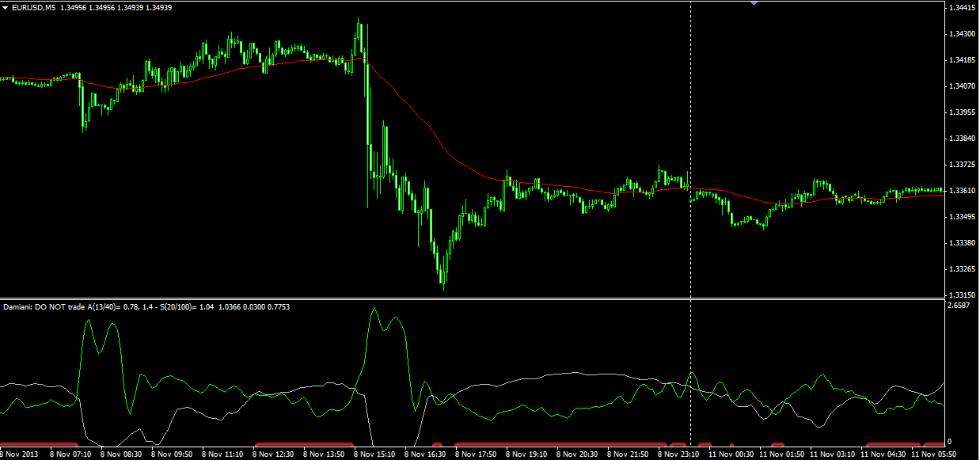
Task: Select the 8 Nov 15:10 time label
Action: pos(375,454)
